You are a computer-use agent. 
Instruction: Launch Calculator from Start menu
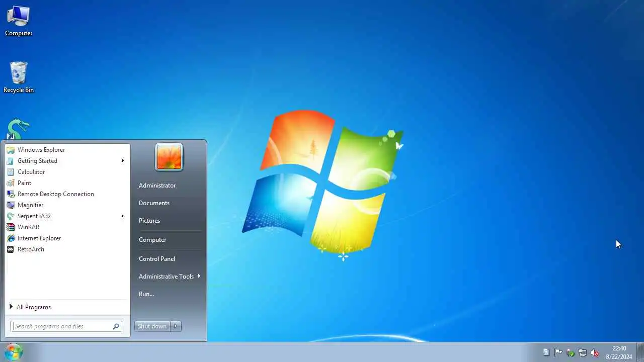click(67, 172)
